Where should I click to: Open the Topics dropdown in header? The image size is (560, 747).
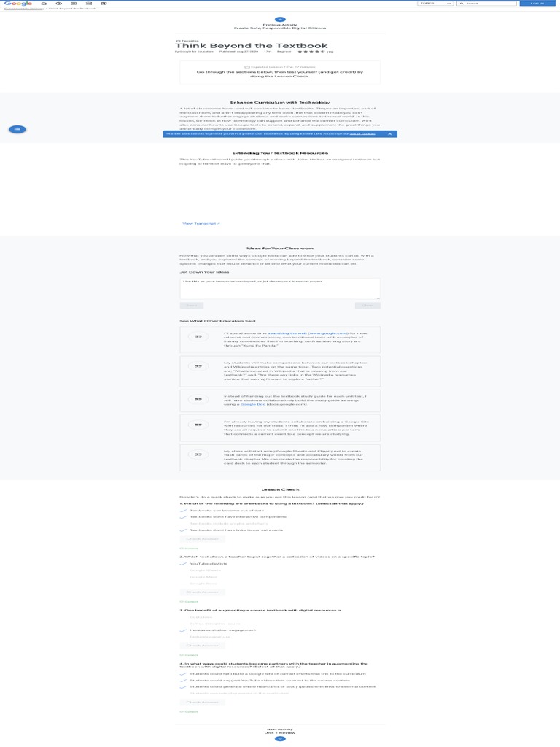[435, 4]
